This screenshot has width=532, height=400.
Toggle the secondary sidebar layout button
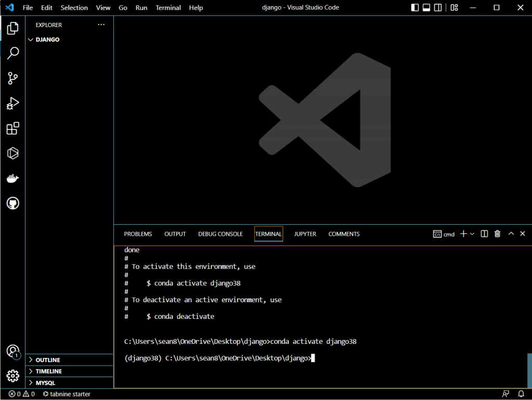tap(438, 8)
